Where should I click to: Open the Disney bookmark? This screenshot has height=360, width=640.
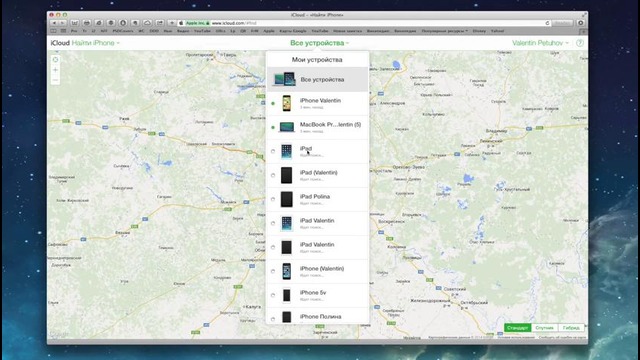click(479, 31)
